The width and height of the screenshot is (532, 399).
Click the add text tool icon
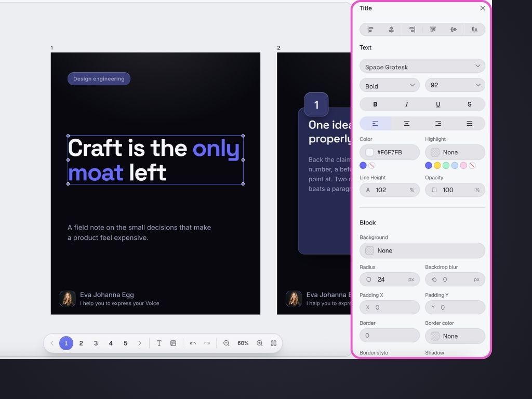click(x=159, y=343)
